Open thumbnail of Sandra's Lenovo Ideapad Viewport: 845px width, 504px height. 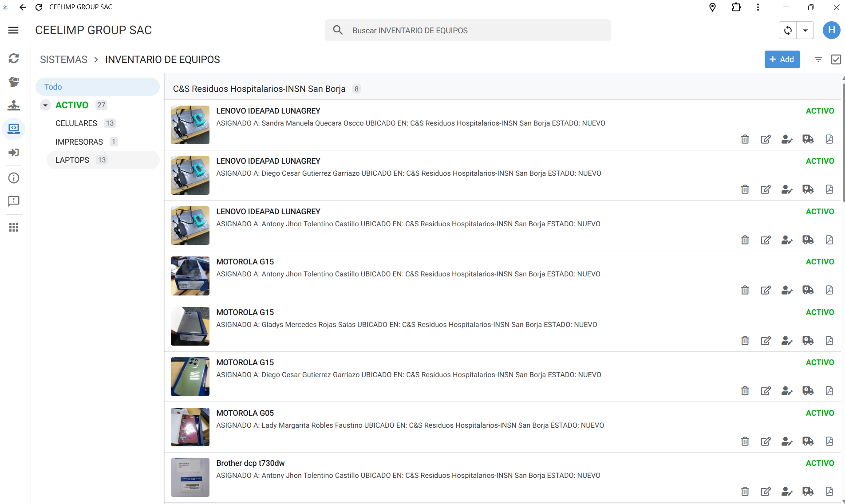(190, 125)
